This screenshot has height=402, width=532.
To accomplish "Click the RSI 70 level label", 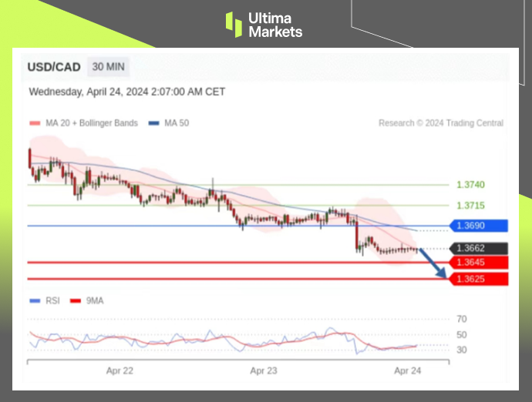I will point(462,319).
